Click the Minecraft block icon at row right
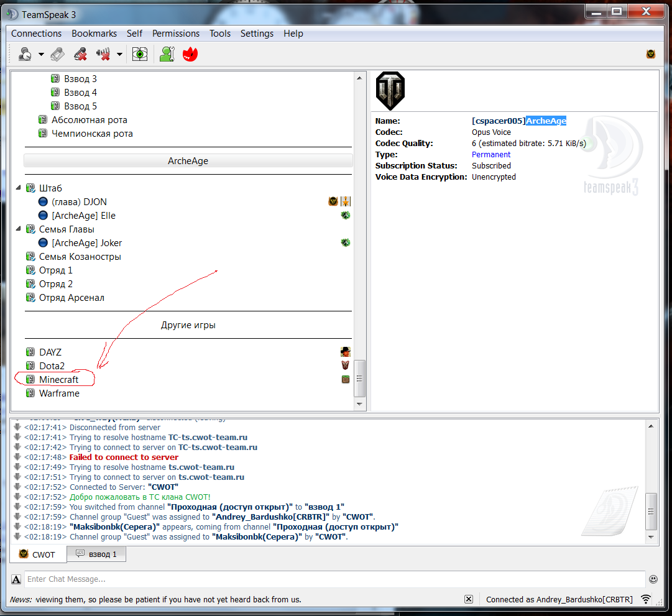Viewport: 672px width, 616px height. [346, 379]
